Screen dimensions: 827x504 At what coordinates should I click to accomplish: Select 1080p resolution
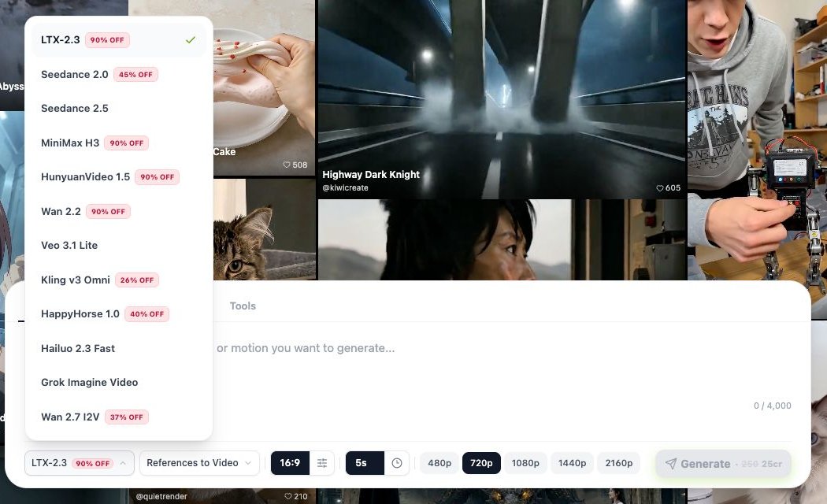(525, 463)
